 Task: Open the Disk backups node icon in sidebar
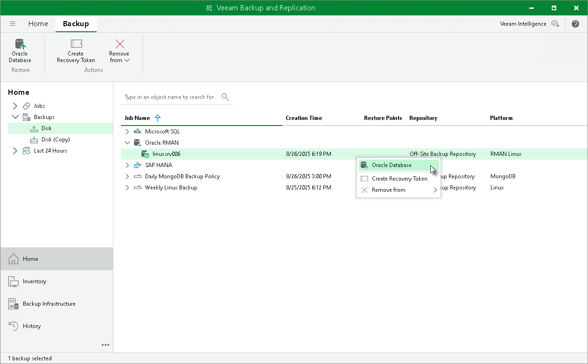coord(34,128)
